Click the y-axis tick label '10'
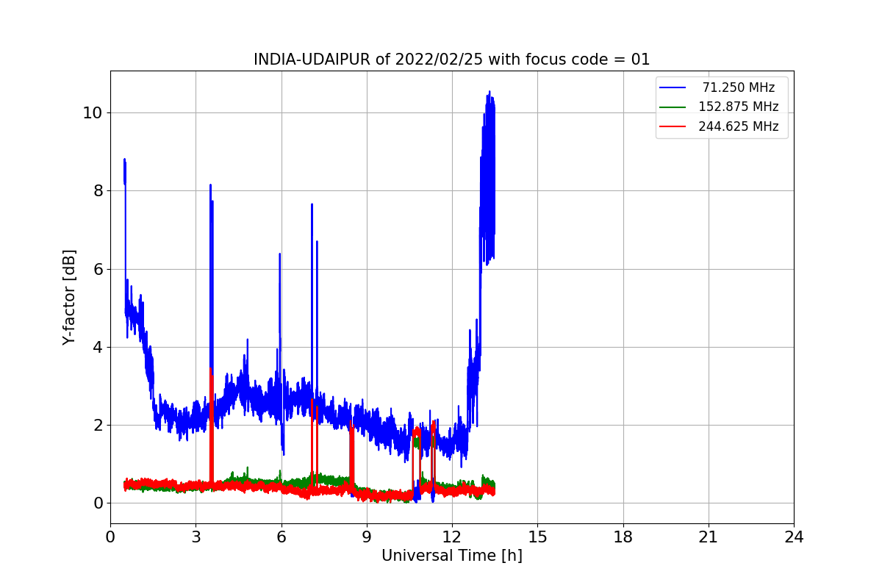 [93, 112]
